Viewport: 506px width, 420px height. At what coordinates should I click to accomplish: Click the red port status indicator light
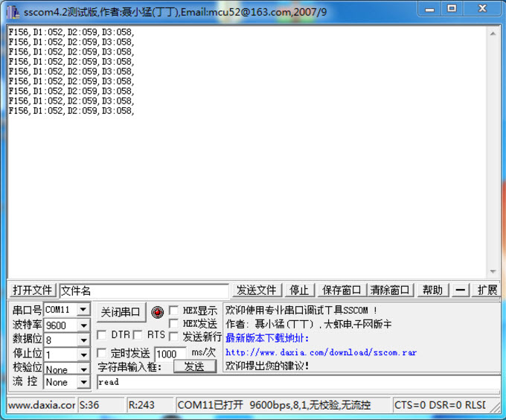(x=157, y=312)
